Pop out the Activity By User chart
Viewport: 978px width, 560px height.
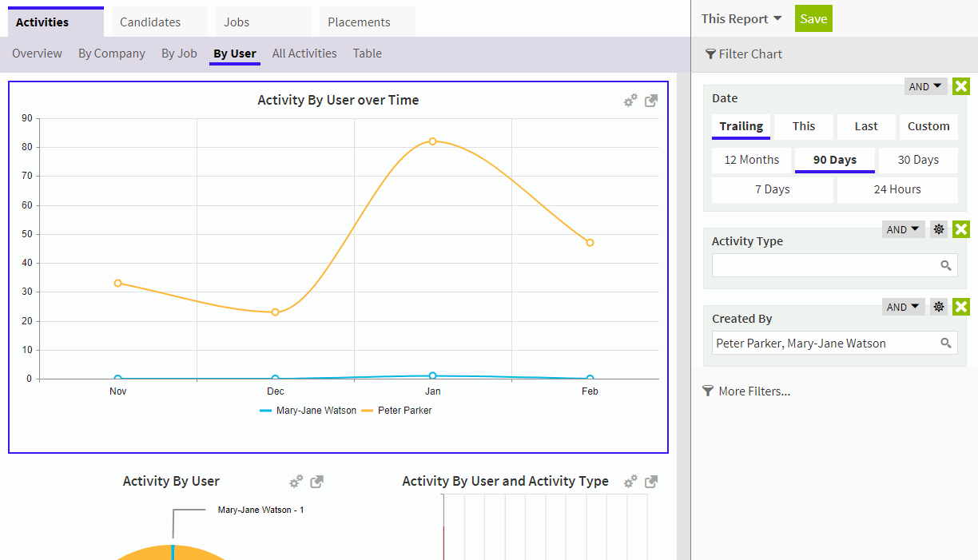click(317, 482)
